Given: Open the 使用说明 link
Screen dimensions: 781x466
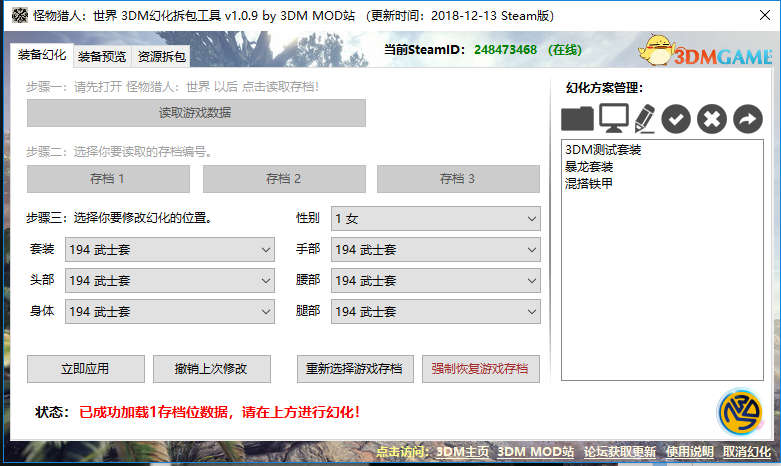Looking at the screenshot, I should [x=690, y=452].
